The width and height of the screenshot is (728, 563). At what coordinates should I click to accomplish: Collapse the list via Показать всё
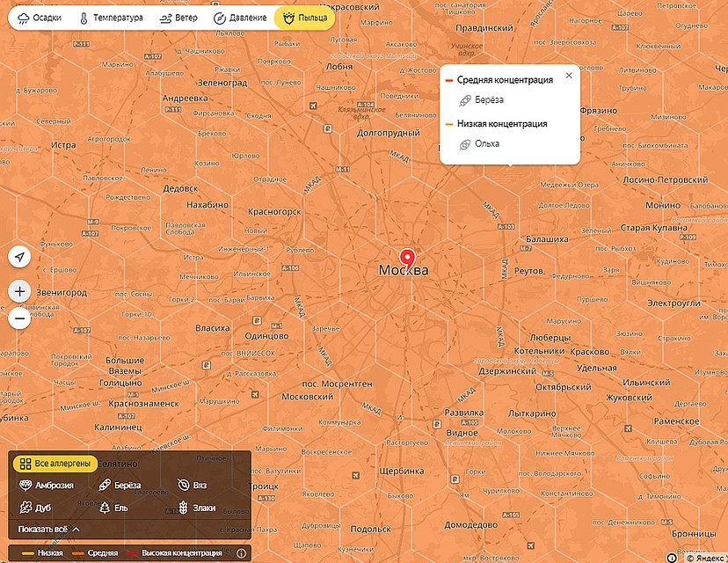point(48,529)
